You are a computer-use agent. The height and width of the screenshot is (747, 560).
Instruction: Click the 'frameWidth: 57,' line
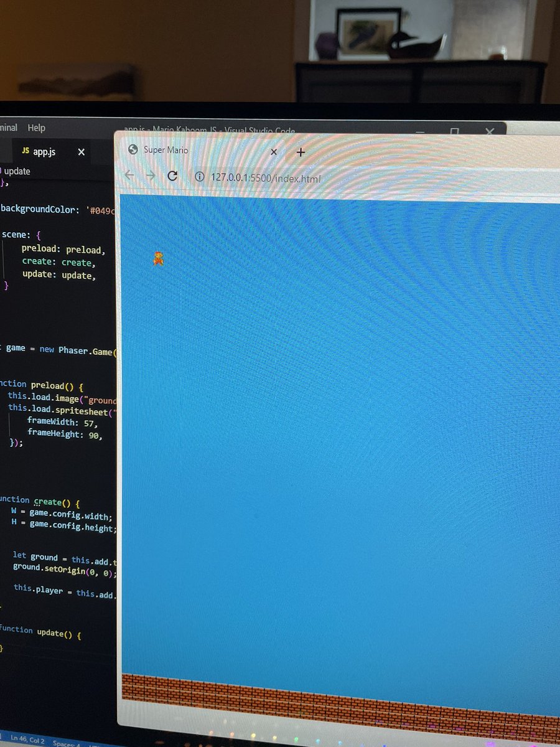[63, 423]
